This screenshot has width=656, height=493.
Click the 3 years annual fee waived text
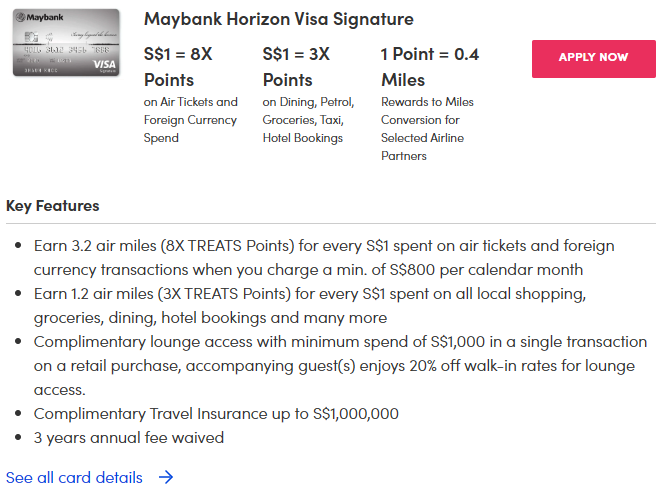[x=129, y=437]
